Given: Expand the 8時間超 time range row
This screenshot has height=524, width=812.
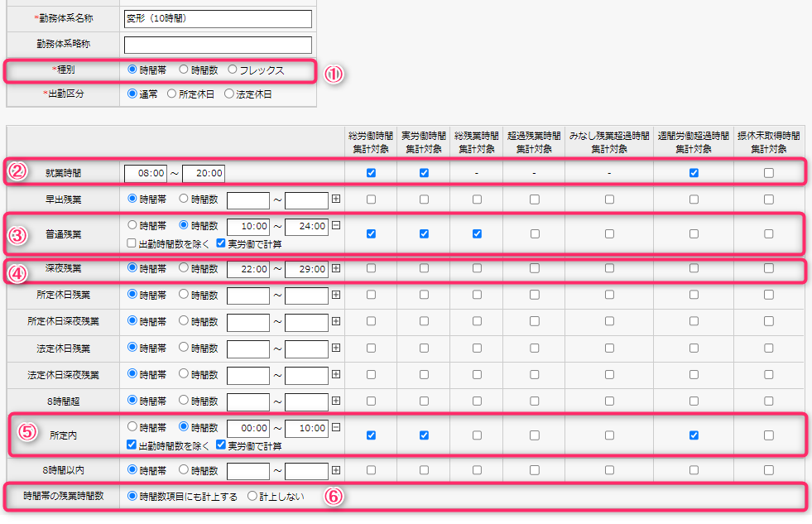Looking at the screenshot, I should pos(335,401).
